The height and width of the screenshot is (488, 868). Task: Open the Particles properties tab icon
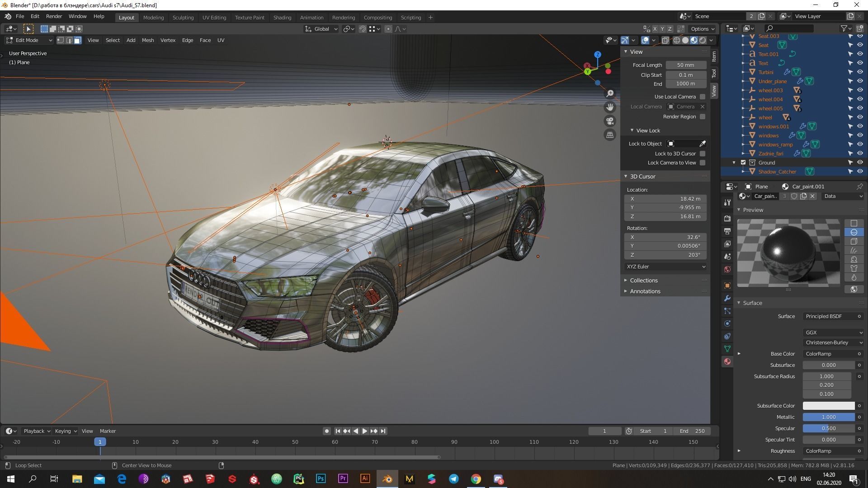point(727,311)
